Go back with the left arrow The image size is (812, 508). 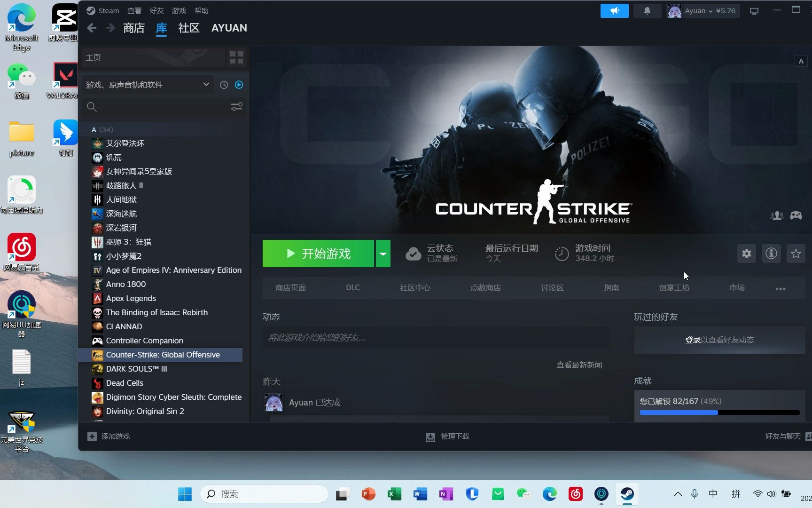coord(92,28)
